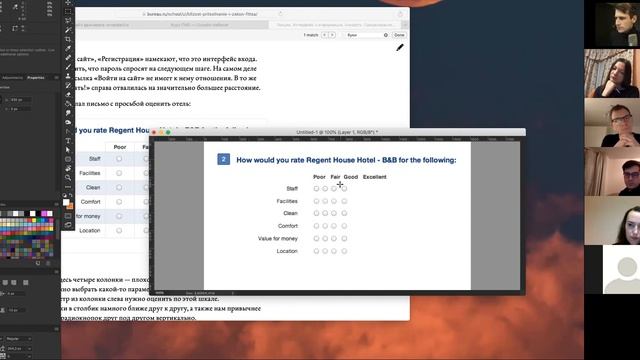Select the Crop tool
The width and height of the screenshot is (640, 360).
tap(68, 39)
